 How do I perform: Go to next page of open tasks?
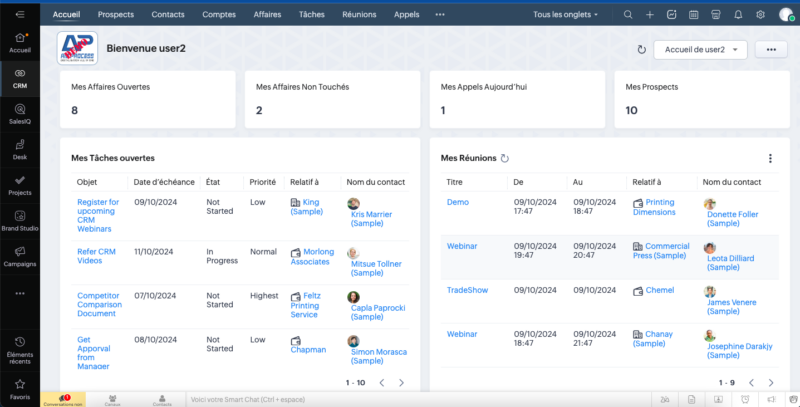[x=401, y=382]
